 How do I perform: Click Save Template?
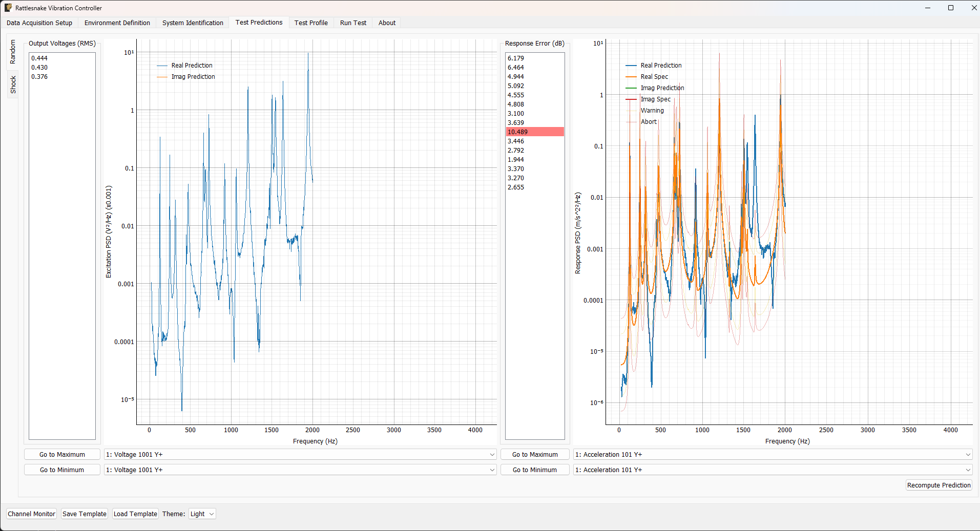click(x=85, y=514)
